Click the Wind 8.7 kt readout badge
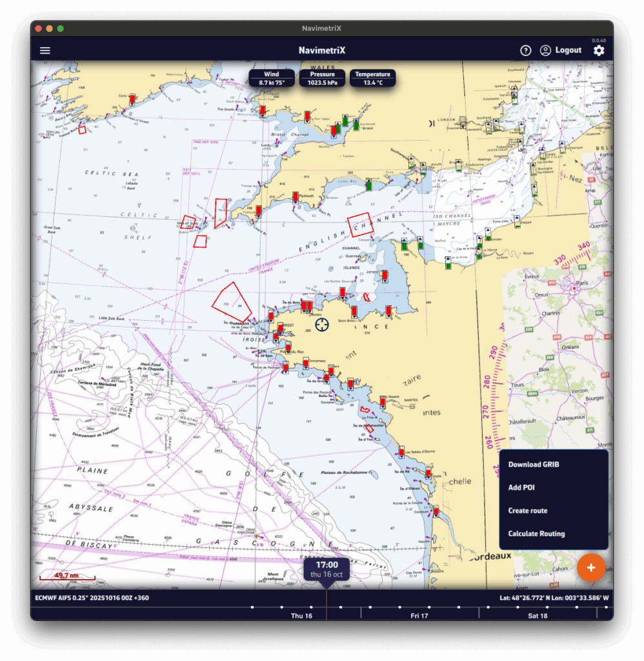This screenshot has height=661, width=644. (272, 78)
